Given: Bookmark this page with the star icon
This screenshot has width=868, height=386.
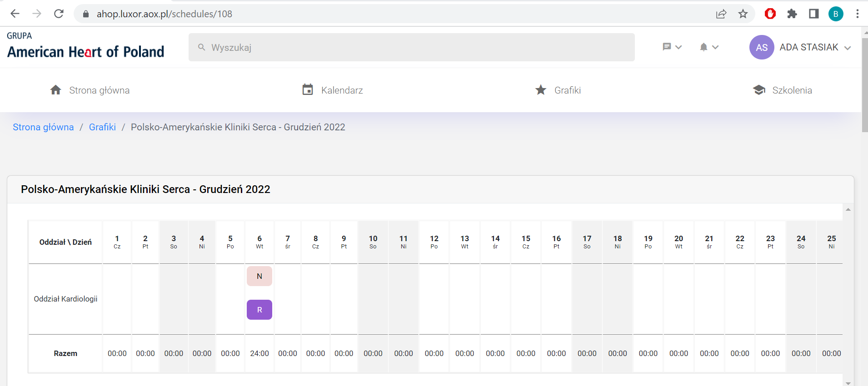Looking at the screenshot, I should tap(743, 14).
